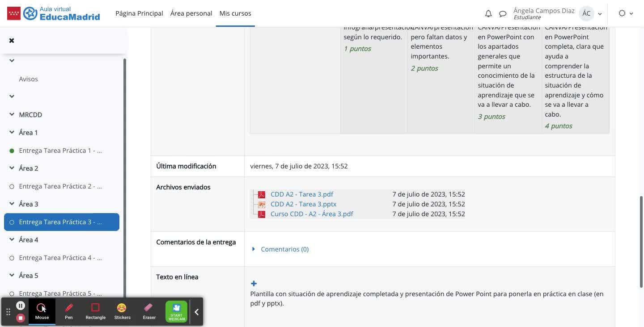Collapse the Área 2 section
Image resolution: width=644 pixels, height=327 pixels.
click(x=12, y=168)
